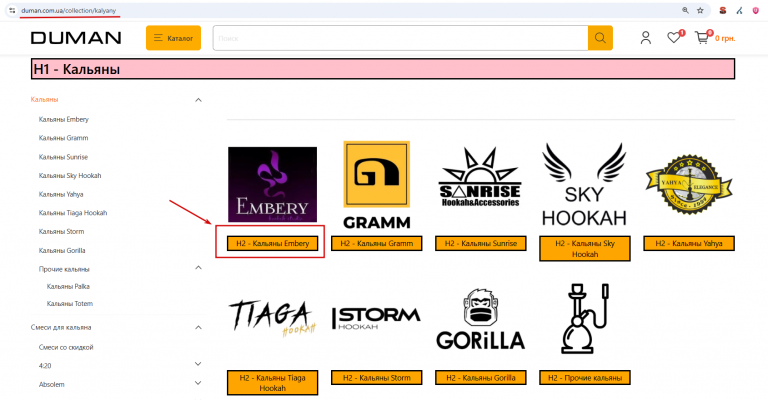The height and width of the screenshot is (400, 768).
Task: Open Кальяны Sky Hookah sidebar link
Action: [70, 175]
